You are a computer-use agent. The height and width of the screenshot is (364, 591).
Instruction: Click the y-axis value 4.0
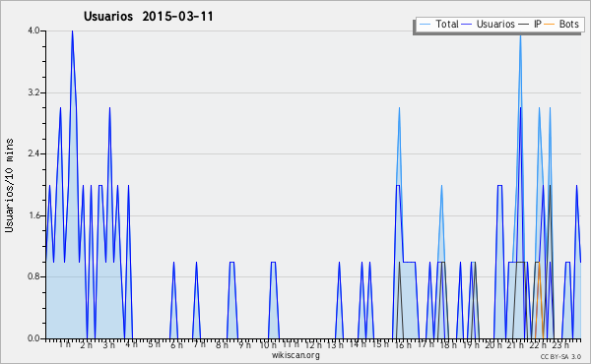click(x=33, y=30)
